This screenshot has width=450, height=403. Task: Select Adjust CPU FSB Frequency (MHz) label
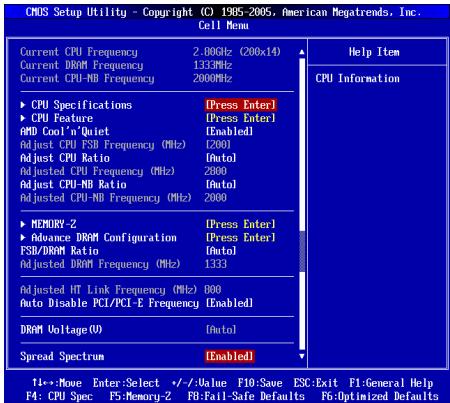coord(103,145)
